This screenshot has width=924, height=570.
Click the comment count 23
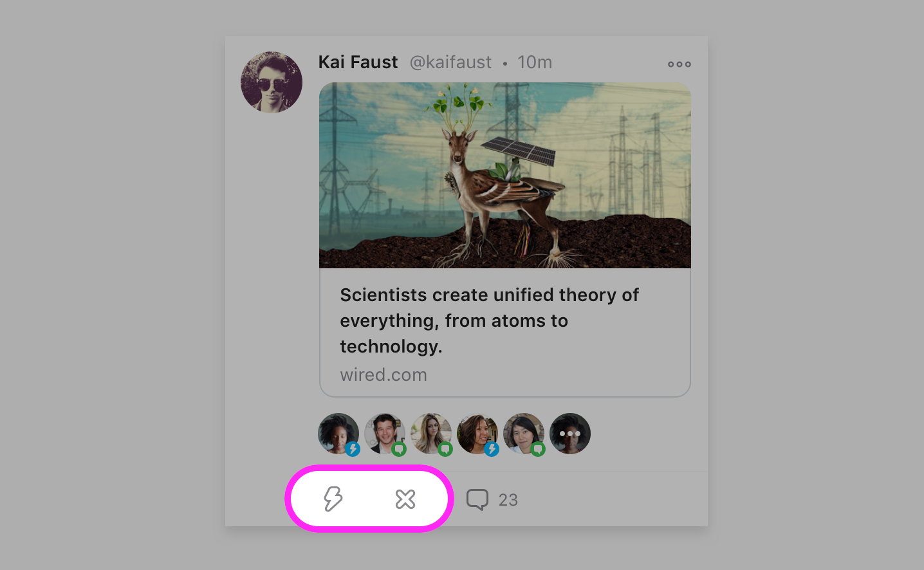click(x=508, y=500)
